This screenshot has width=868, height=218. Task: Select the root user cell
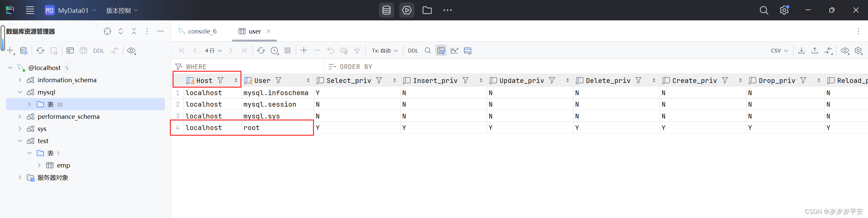coord(277,128)
